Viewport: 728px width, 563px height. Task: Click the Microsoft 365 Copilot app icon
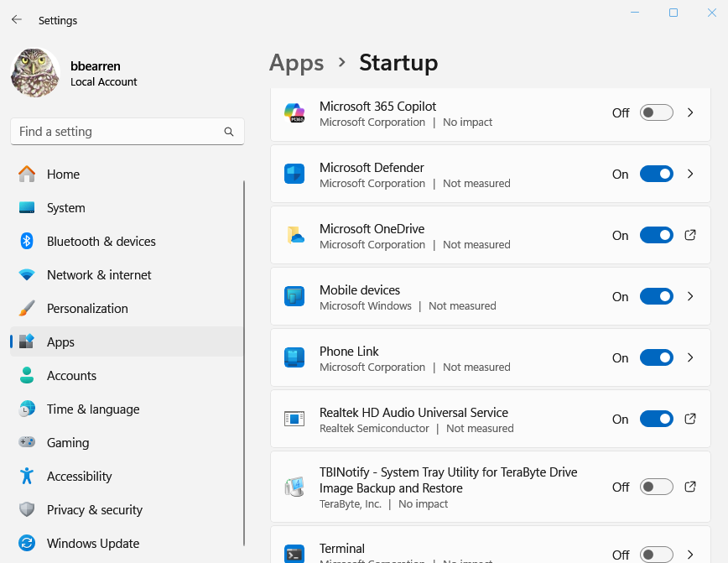(x=294, y=113)
